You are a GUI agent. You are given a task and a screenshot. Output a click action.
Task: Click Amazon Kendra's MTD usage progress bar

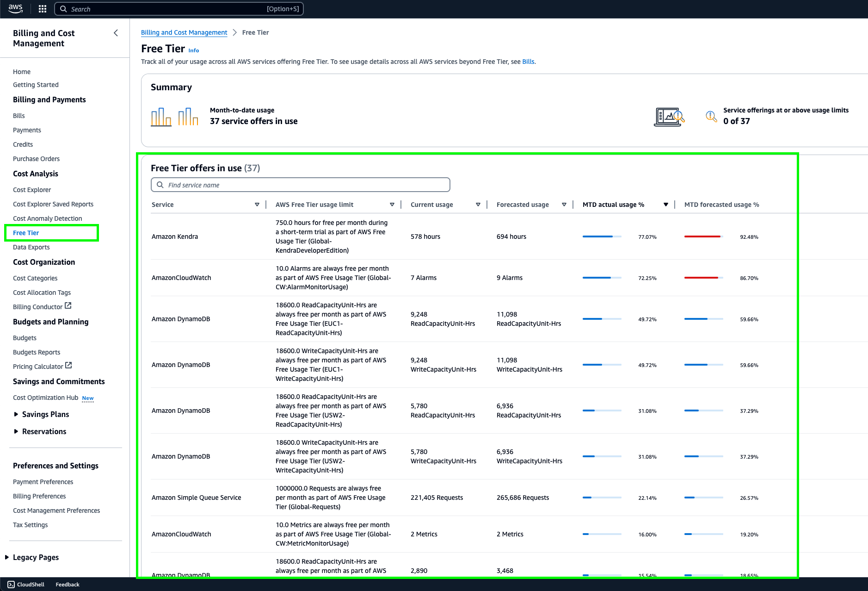602,236
